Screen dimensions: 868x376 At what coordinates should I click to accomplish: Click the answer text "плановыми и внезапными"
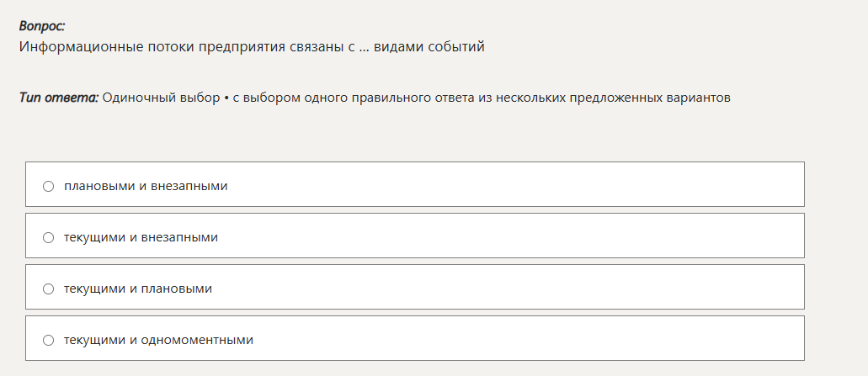pyautogui.click(x=146, y=186)
